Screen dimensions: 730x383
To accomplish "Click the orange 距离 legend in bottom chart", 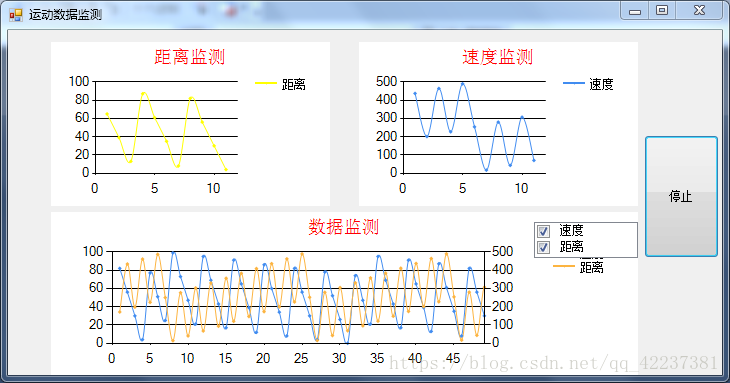I will point(578,267).
